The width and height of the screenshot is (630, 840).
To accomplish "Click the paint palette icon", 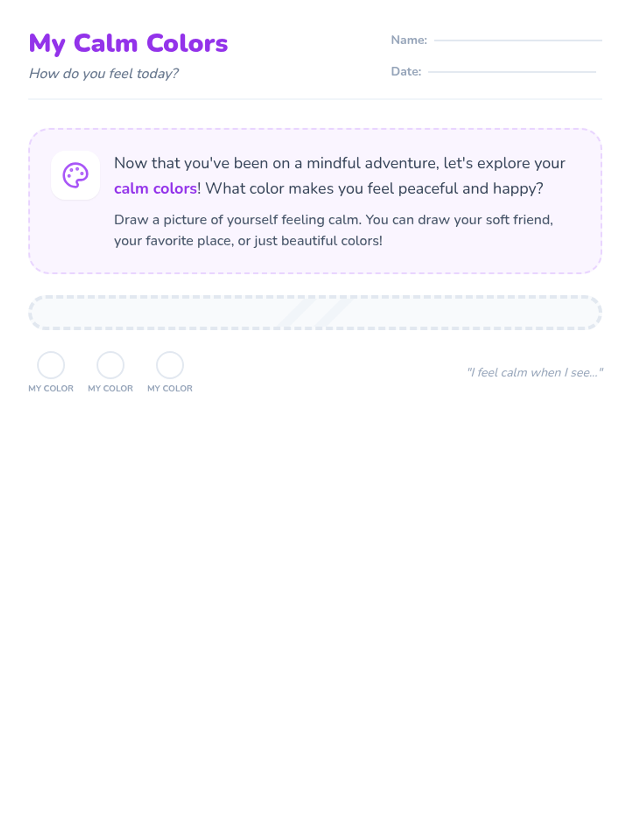I will [x=76, y=175].
